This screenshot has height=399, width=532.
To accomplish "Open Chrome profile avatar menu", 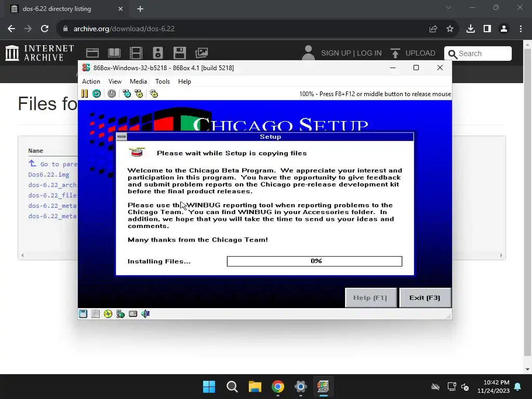I will [x=504, y=29].
